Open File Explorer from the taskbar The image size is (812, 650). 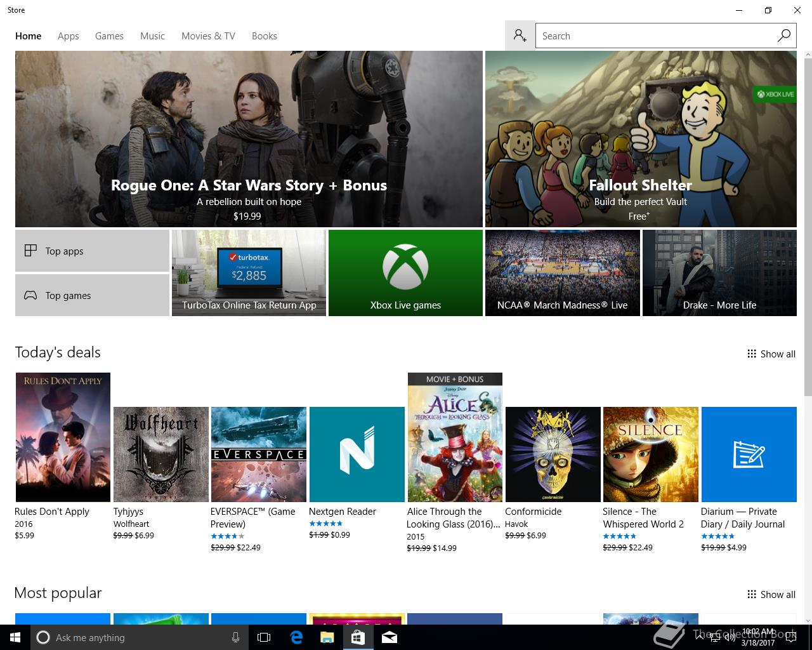pyautogui.click(x=327, y=637)
